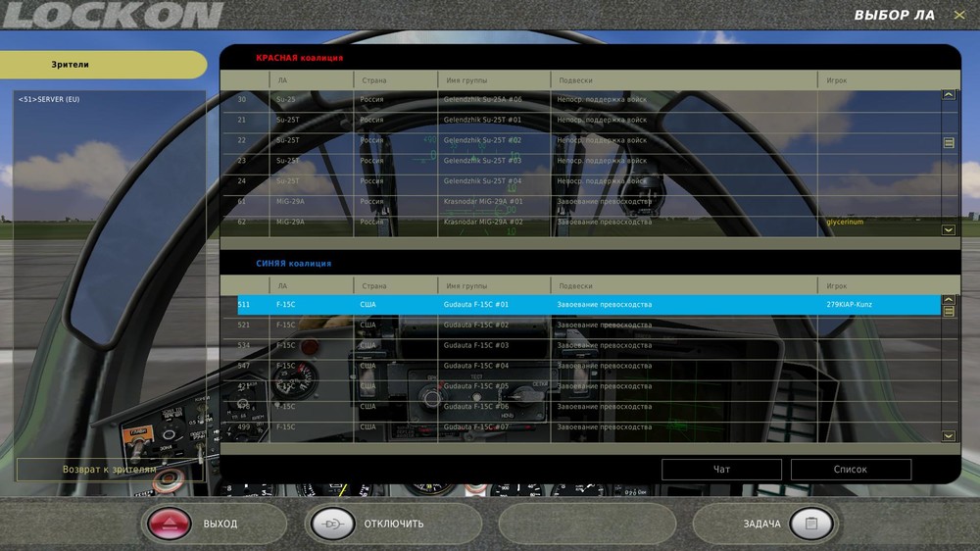Screen dimensions: 980x551
Task: Click the red Выход exit icon
Action: point(169,524)
